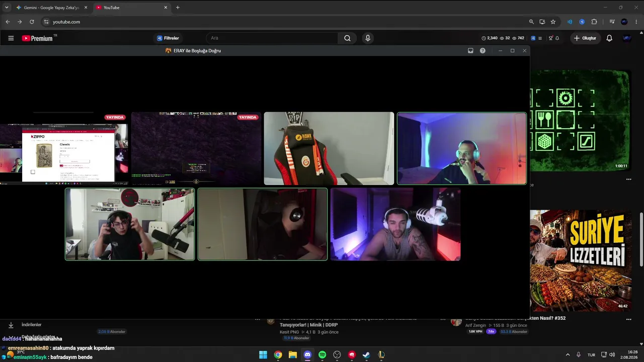Open Chrome from the taskbar
This screenshot has width=644, height=362.
(278, 354)
